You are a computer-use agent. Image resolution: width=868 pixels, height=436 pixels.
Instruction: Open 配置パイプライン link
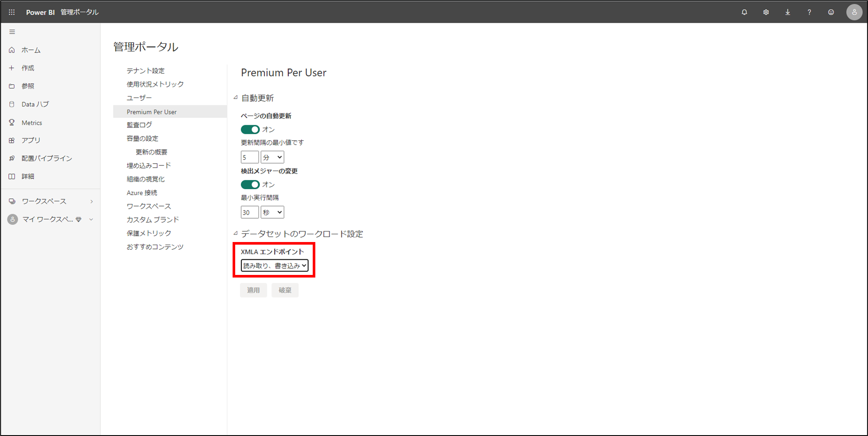pyautogui.click(x=47, y=158)
